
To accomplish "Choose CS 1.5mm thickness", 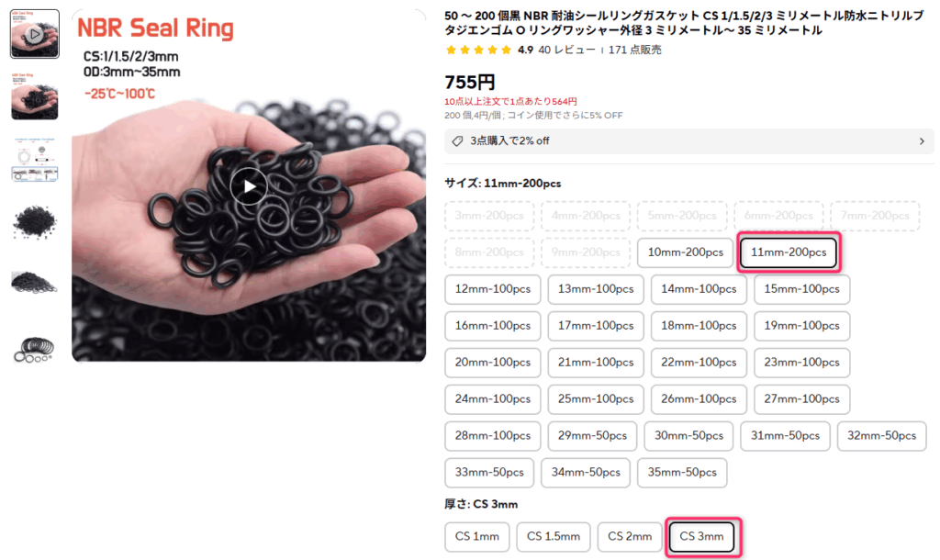I will click(x=554, y=537).
